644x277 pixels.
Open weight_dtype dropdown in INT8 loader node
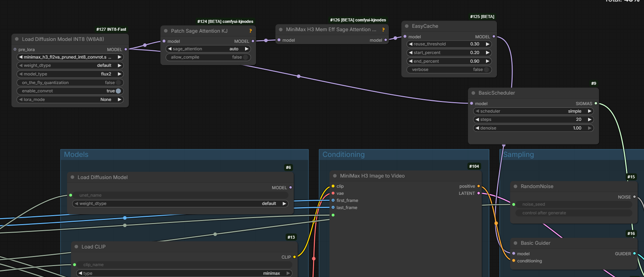pyautogui.click(x=70, y=65)
